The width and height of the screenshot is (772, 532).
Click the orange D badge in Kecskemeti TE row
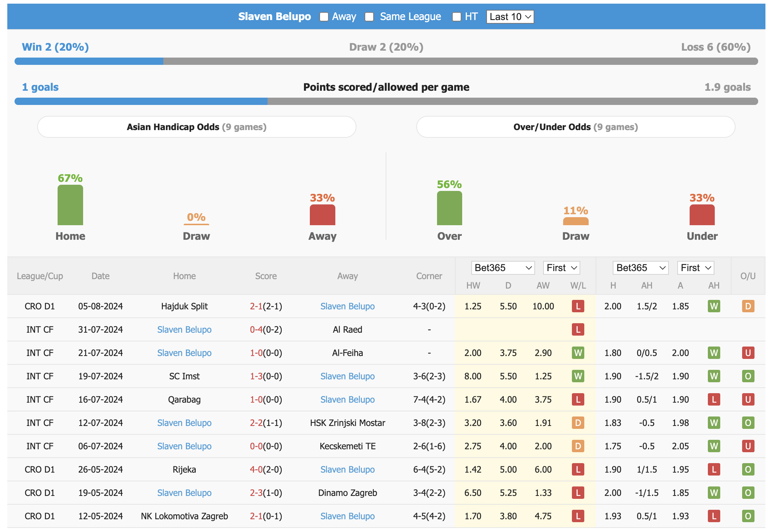click(x=578, y=446)
